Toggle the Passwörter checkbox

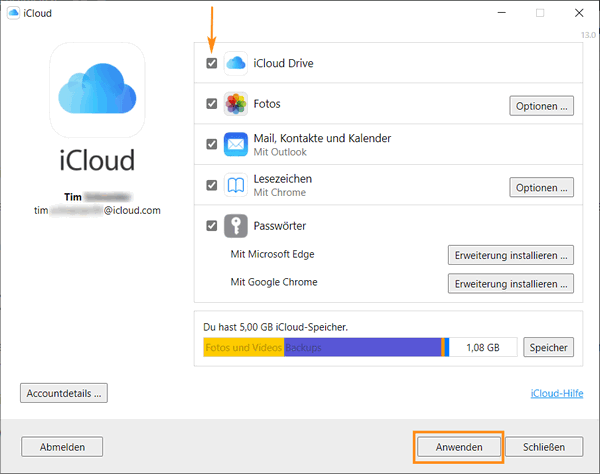tap(212, 226)
